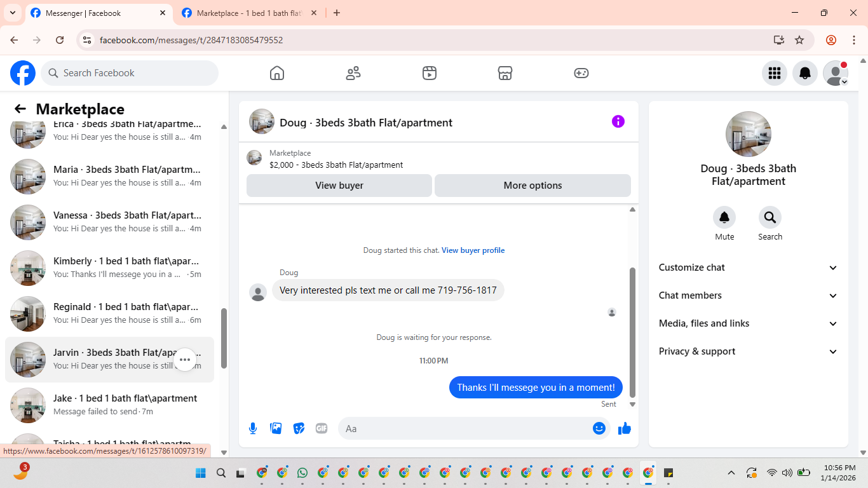The width and height of the screenshot is (868, 488).
Task: Open Kimberly conversation in list
Action: 109,268
